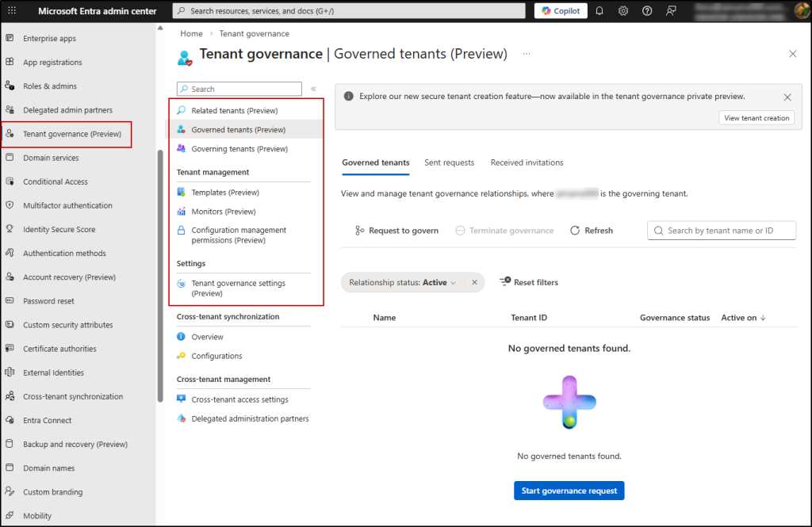The width and height of the screenshot is (812, 527).
Task: Click Request to govern in the toolbar
Action: (396, 231)
